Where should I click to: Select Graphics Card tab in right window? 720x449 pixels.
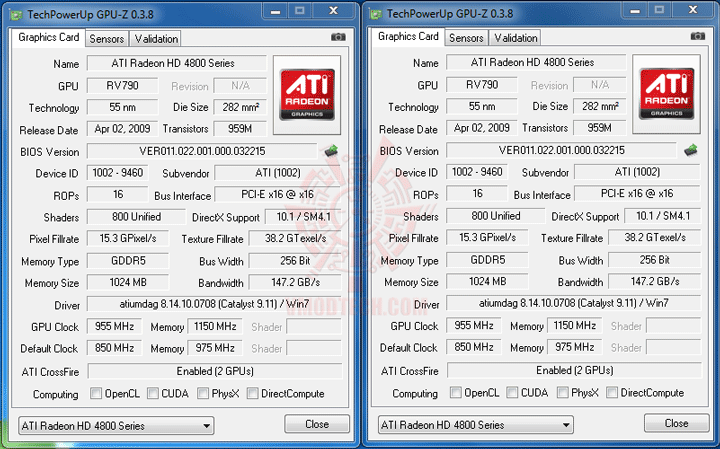pyautogui.click(x=408, y=37)
